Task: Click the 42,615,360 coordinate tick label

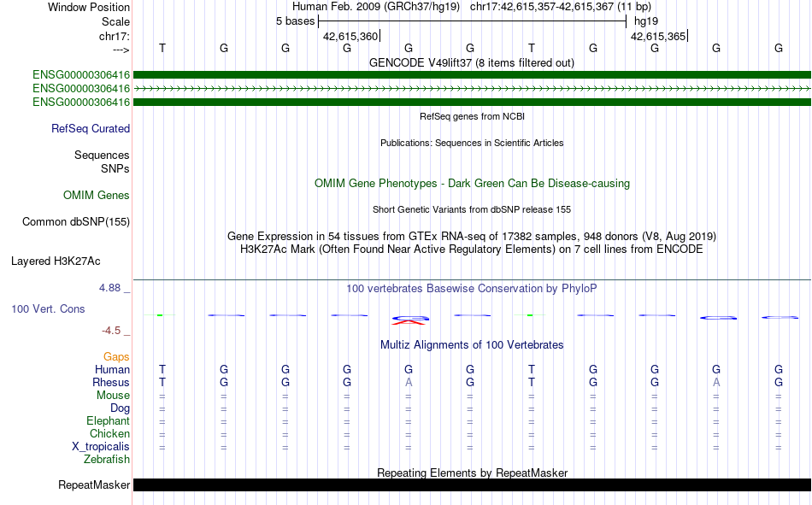Action: pos(350,36)
